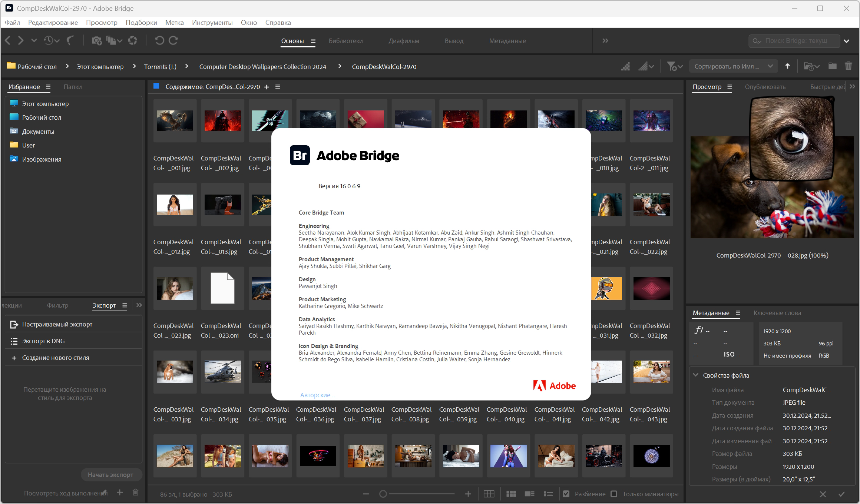Open the Инструменты menu
860x504 pixels.
pos(212,23)
